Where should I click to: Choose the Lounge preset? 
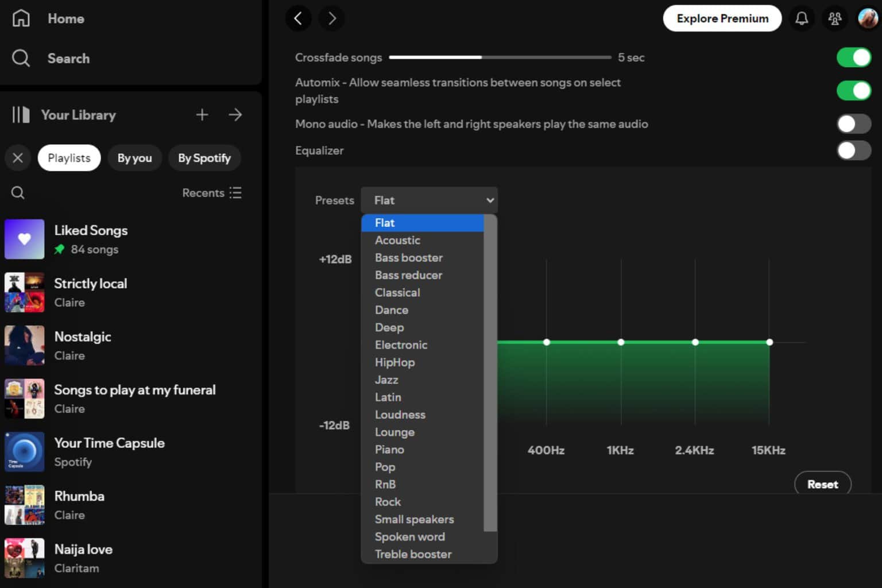[x=423, y=432]
